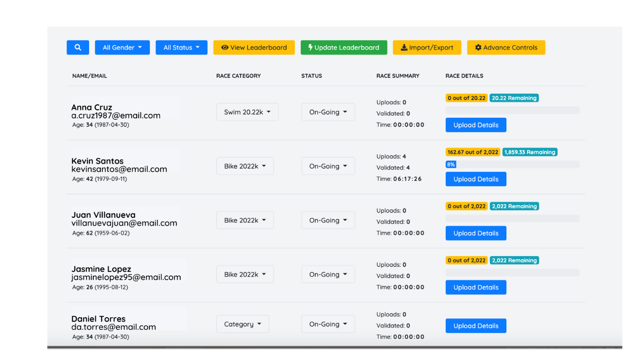Click Upload Details for Anna Cruz
644x362 pixels.
coord(476,125)
